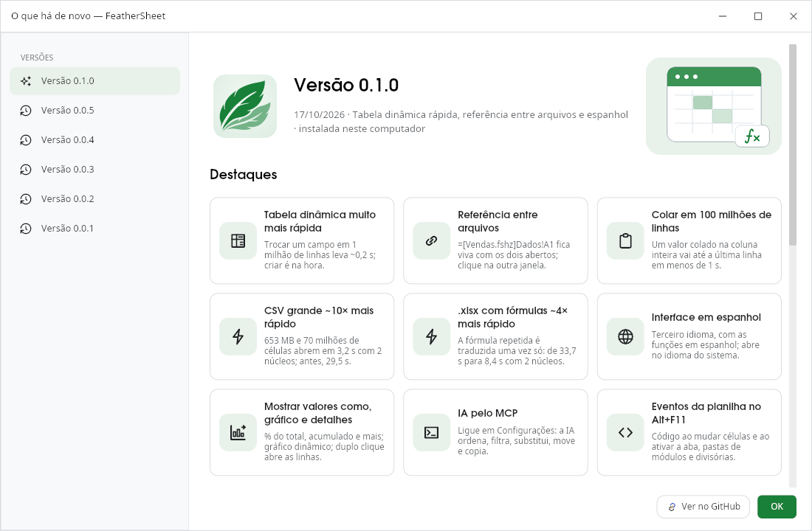Click the "Código ao mudar células" description text
812x531 pixels.
pyautogui.click(x=710, y=446)
